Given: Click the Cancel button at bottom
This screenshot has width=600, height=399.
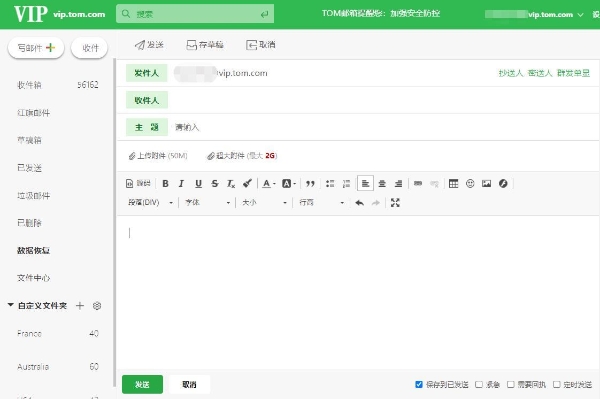Looking at the screenshot, I should tap(189, 384).
